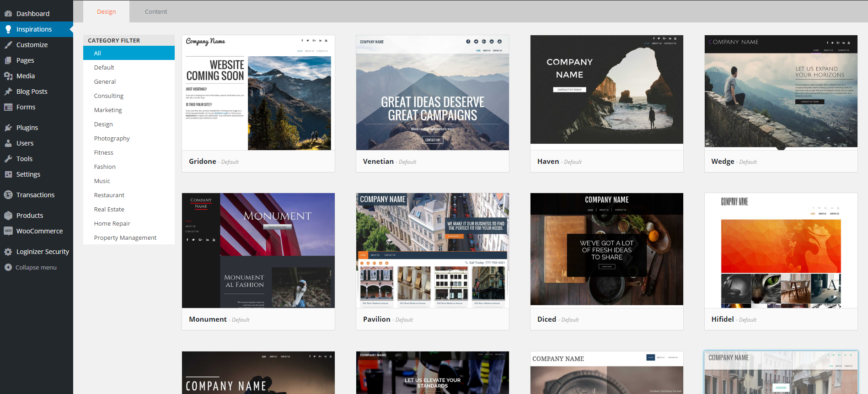Viewport: 868px width, 394px height.
Task: Go to Blog Posts menu
Action: tap(37, 92)
